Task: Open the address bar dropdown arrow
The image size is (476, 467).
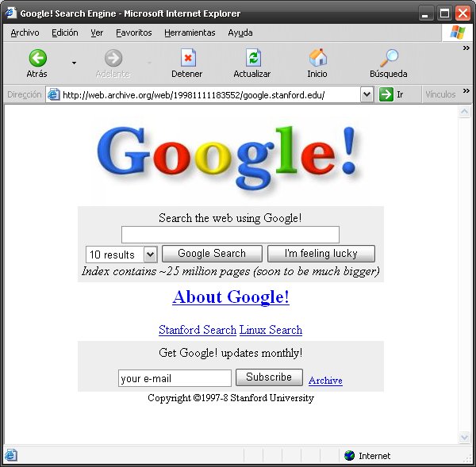Action: 367,94
